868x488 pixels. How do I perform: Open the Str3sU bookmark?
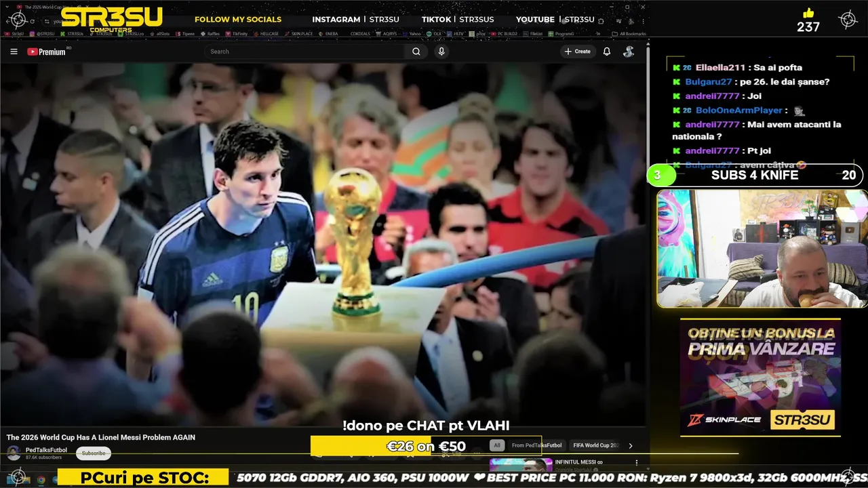click(x=14, y=34)
